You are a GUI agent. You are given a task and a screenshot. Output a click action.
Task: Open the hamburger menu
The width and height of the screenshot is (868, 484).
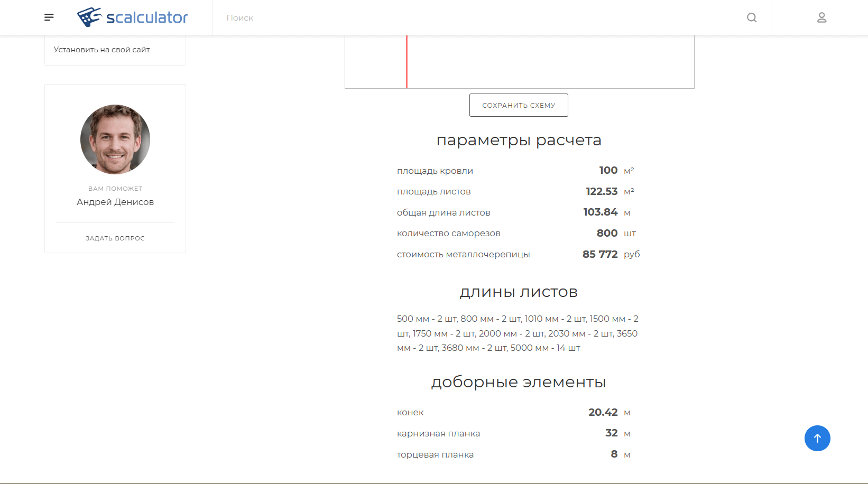click(49, 17)
